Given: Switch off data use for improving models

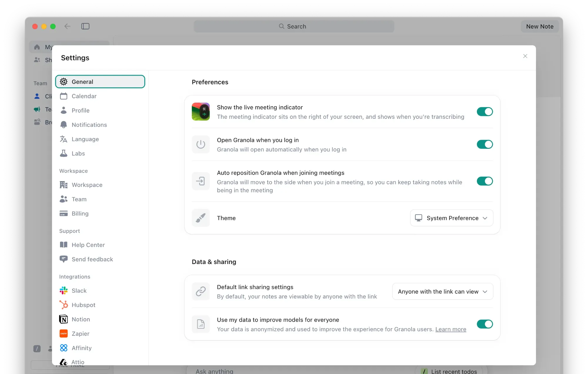Looking at the screenshot, I should [485, 324].
